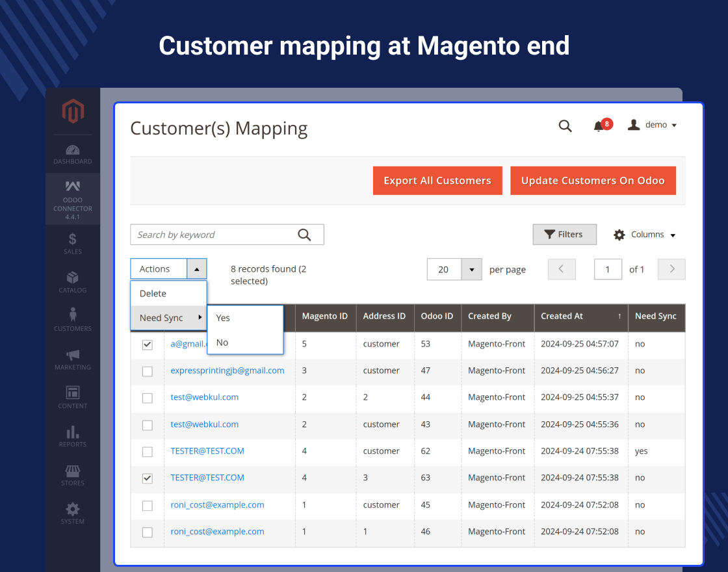Open the per page size dropdown arrow

point(472,269)
